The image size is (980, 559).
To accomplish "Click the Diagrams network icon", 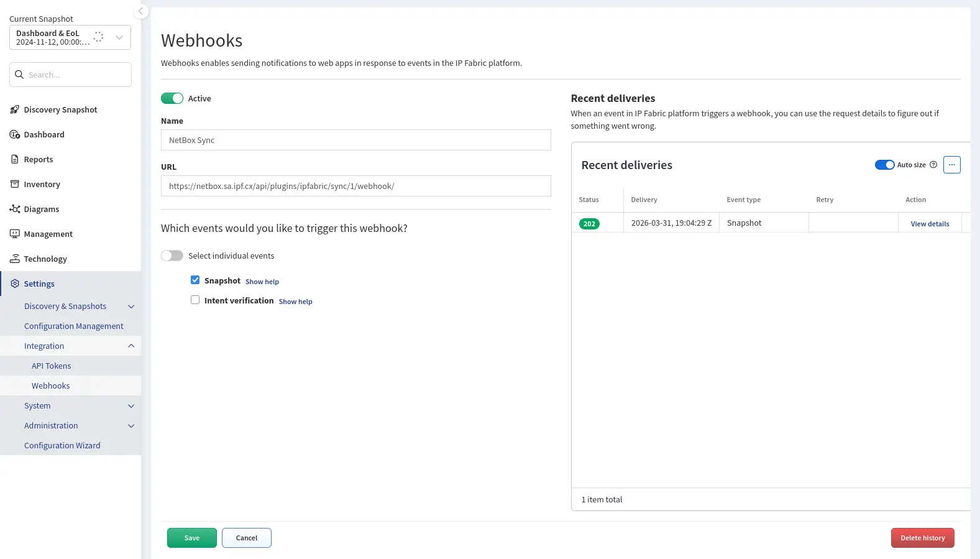I will (x=15, y=210).
